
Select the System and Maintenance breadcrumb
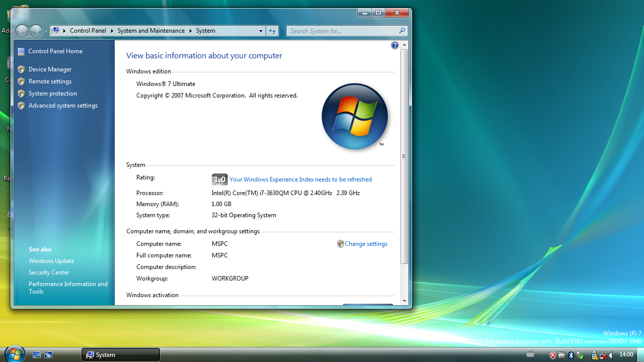click(x=151, y=31)
